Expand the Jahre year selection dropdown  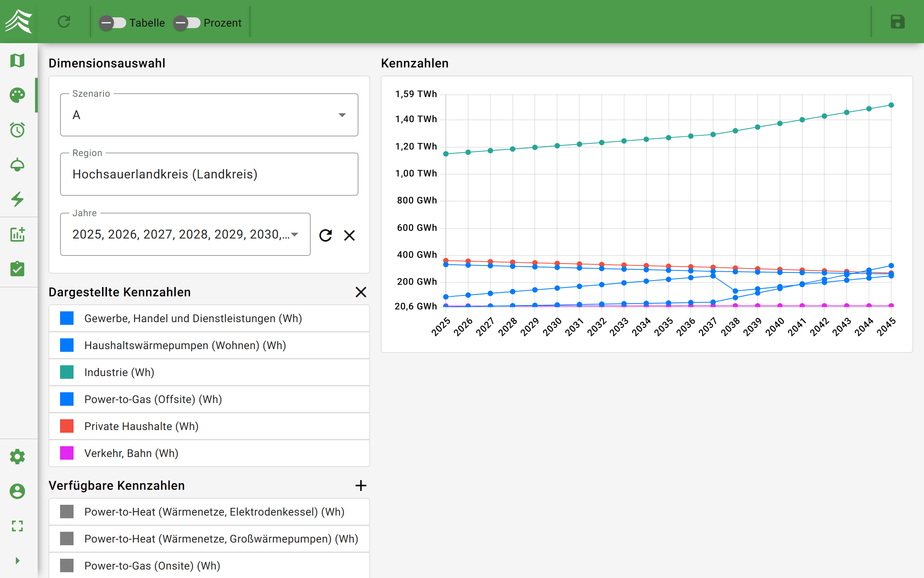[295, 234]
